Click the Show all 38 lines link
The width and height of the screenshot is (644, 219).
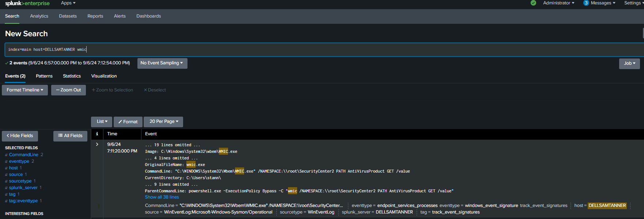click(162, 197)
